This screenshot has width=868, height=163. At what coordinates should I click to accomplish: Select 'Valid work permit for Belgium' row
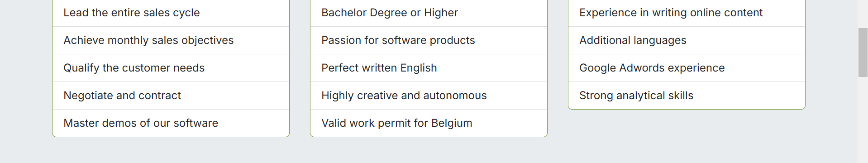pyautogui.click(x=429, y=123)
